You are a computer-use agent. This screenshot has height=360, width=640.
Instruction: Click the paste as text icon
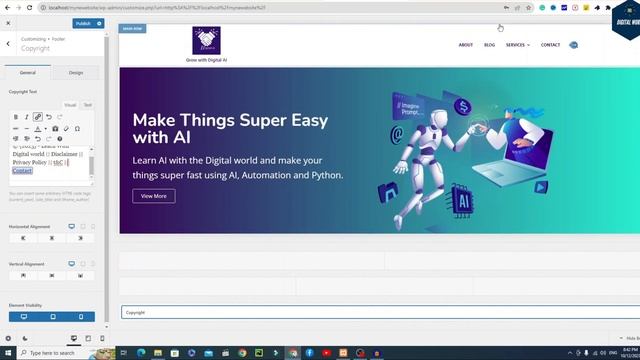55,129
